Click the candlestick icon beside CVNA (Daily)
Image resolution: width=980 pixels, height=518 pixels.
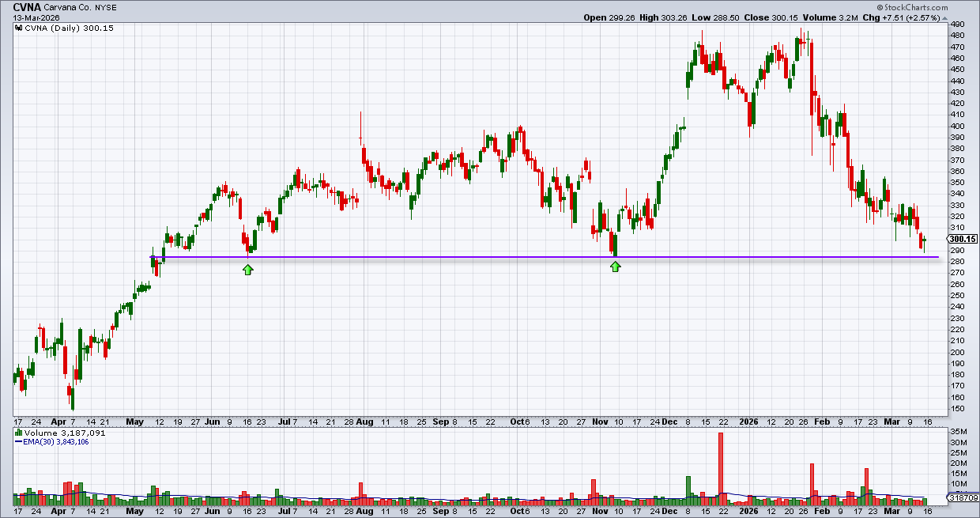click(x=19, y=28)
